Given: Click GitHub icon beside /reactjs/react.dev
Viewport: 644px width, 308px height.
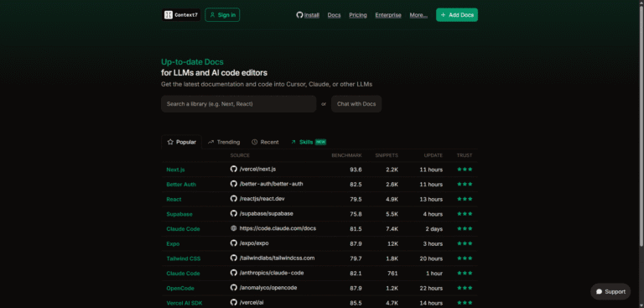Looking at the screenshot, I should coord(234,199).
